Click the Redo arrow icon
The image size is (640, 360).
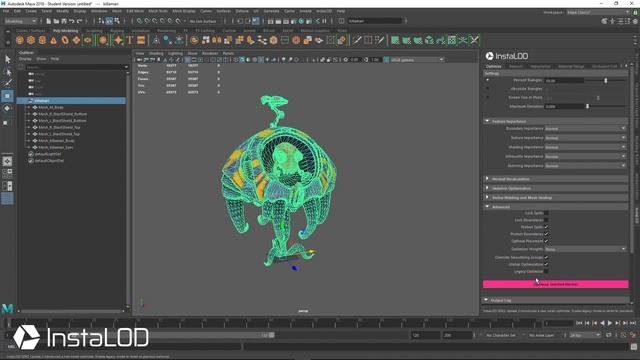pos(80,21)
